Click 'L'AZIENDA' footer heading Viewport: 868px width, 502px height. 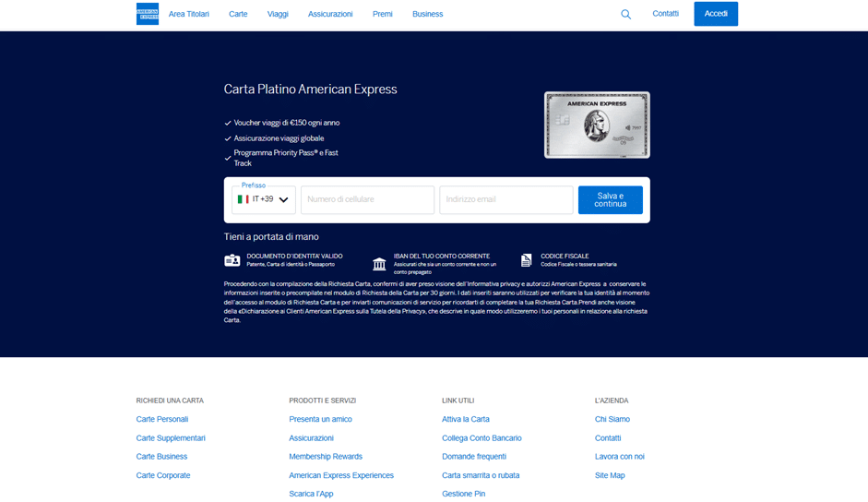pos(612,400)
